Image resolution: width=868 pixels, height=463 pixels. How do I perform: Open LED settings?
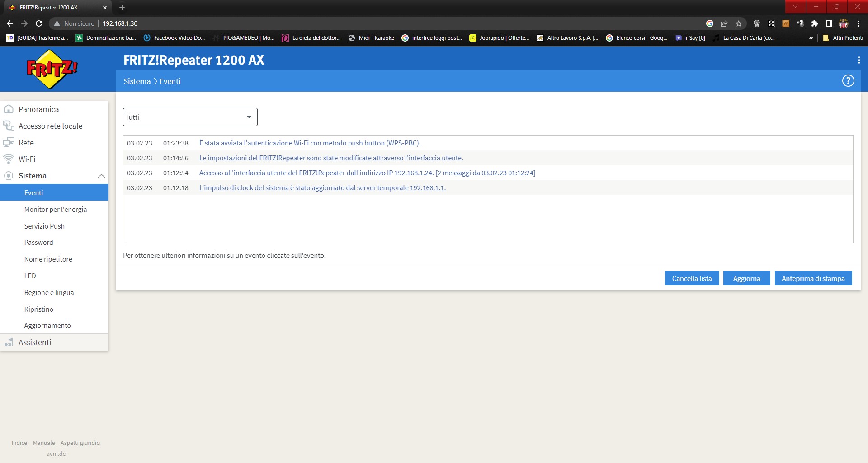(x=30, y=276)
